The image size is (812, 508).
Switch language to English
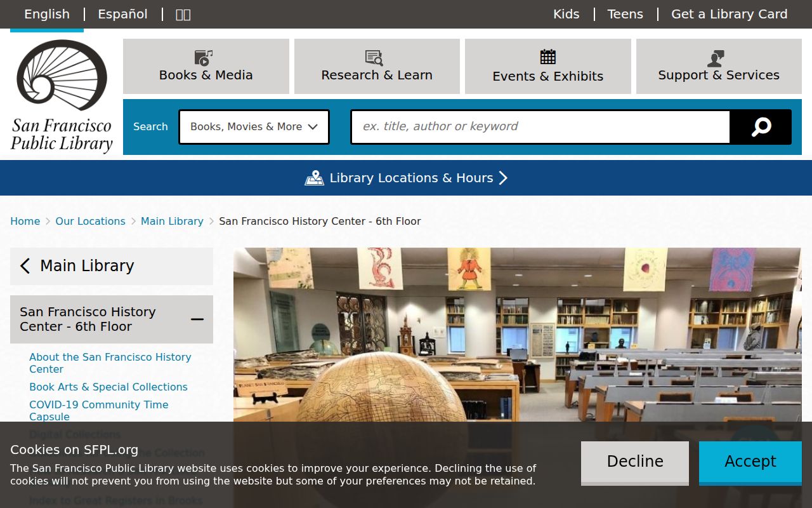tap(47, 14)
